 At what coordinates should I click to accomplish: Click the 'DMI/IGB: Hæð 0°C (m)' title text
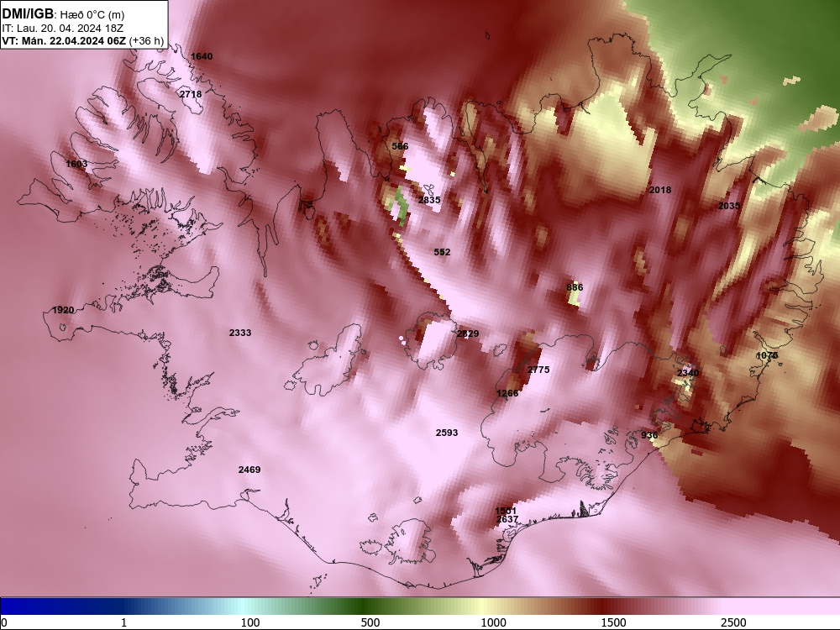click(x=63, y=14)
